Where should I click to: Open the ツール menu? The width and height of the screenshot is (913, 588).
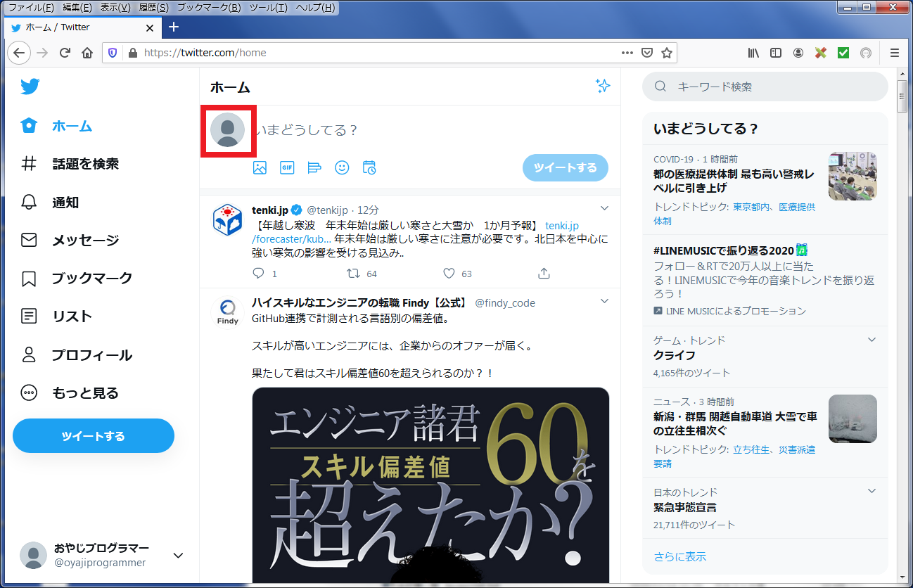click(x=268, y=7)
